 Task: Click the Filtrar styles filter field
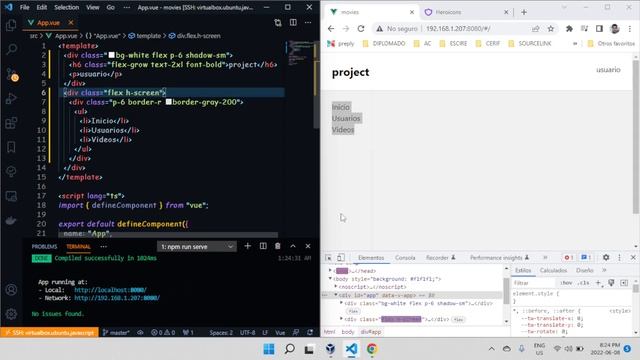534,283
